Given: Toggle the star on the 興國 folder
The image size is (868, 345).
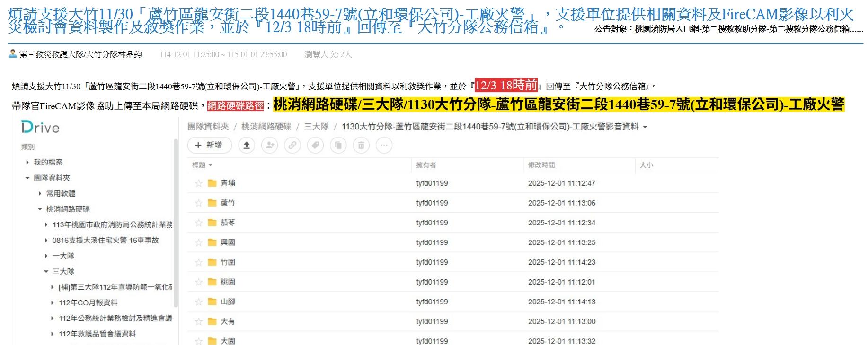Looking at the screenshot, I should pyautogui.click(x=199, y=242).
